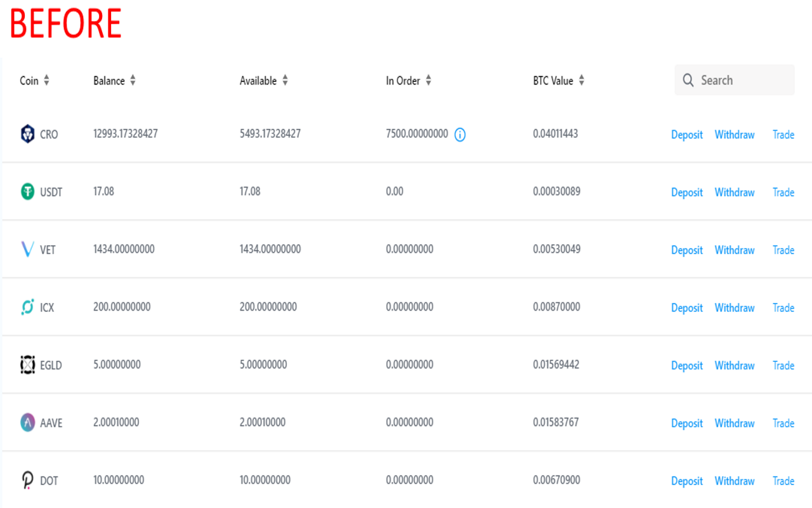
Task: Open Deposit for EGLD
Action: [687, 366]
